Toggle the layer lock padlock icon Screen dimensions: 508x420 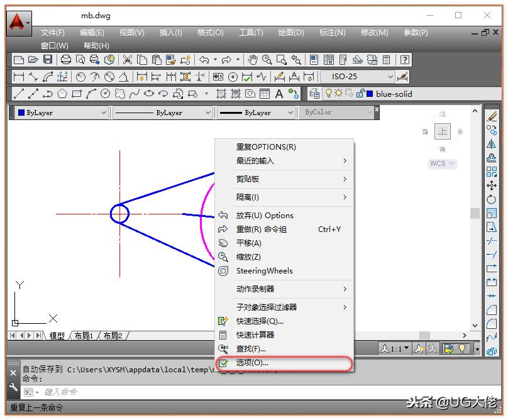(x=360, y=94)
